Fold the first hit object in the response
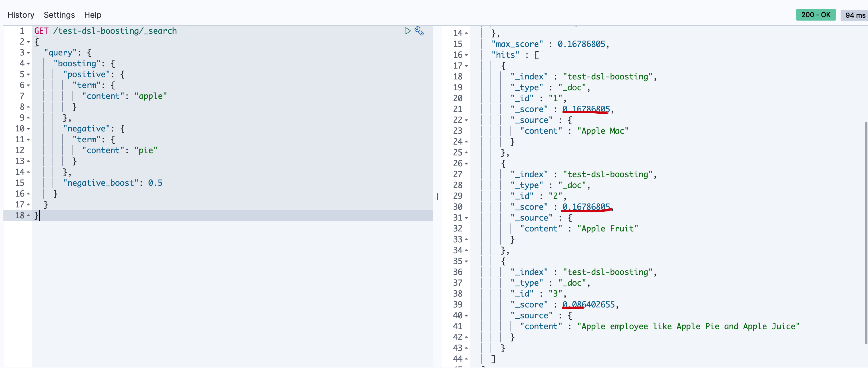 (466, 66)
